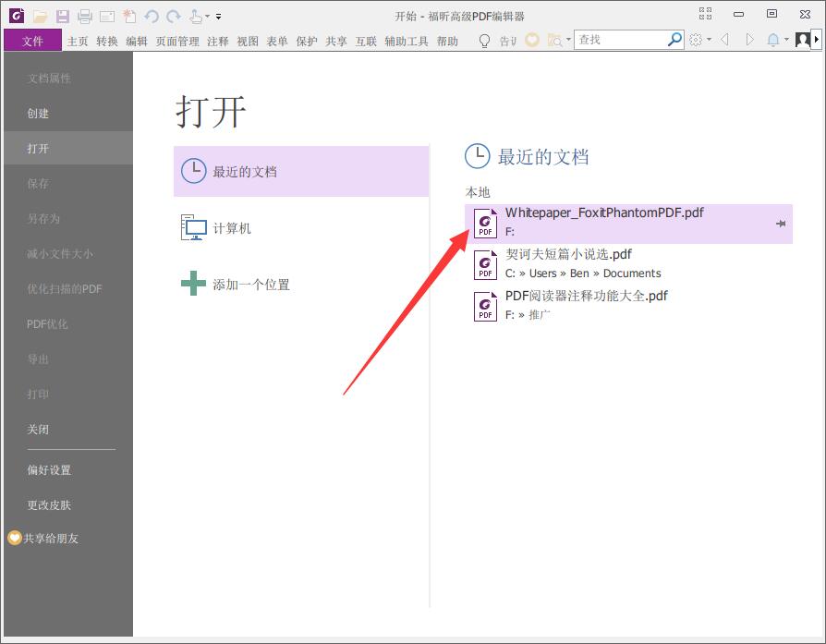Switch to the 共享 ribbon tab
The width and height of the screenshot is (826, 644).
[x=336, y=41]
